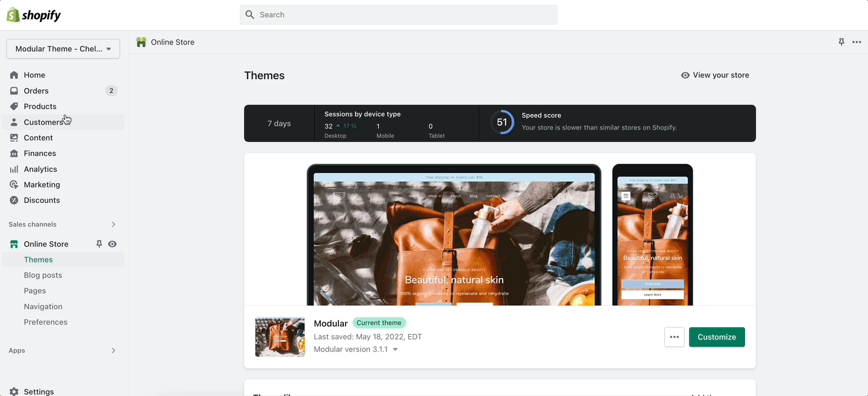Select Blog posts in Online Store submenu
Viewport: 868px width, 396px height.
coord(43,275)
